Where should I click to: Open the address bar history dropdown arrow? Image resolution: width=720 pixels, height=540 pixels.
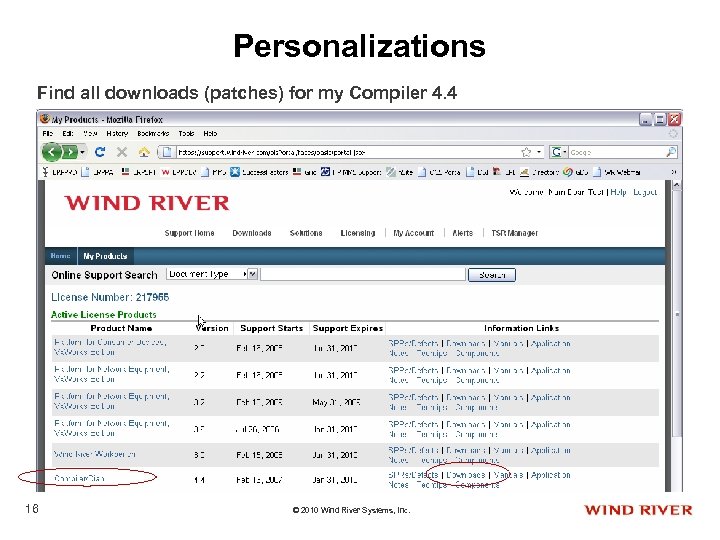539,152
